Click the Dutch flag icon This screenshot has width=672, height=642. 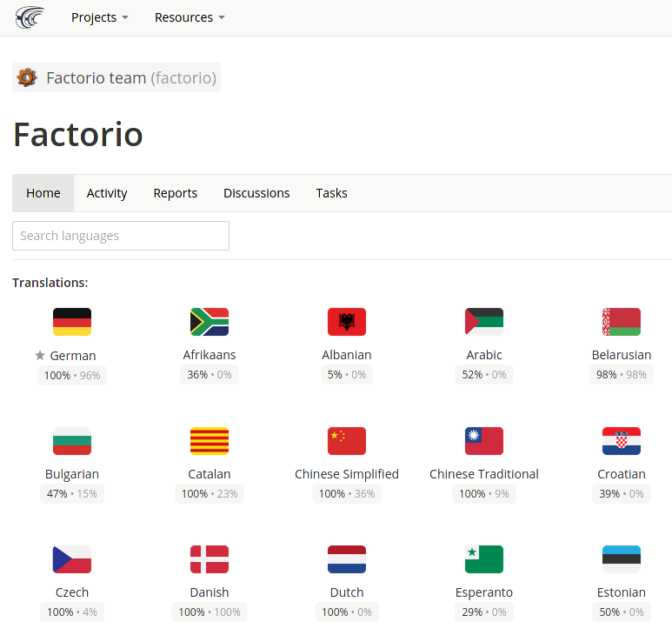(347, 559)
